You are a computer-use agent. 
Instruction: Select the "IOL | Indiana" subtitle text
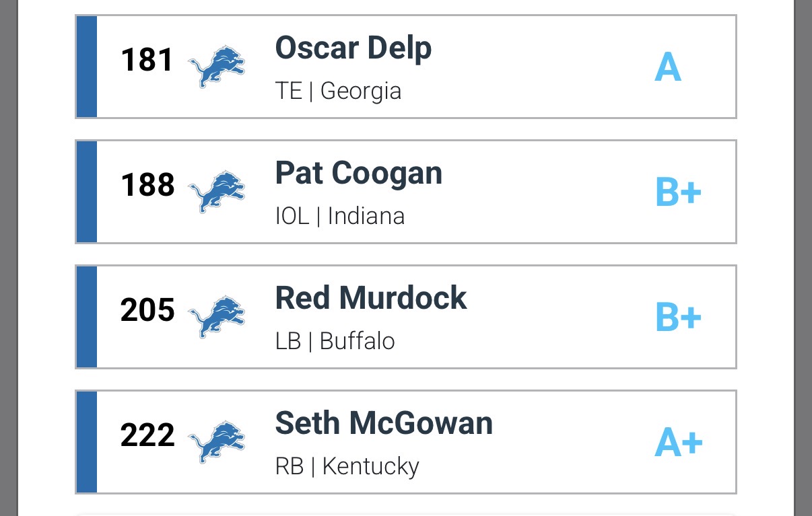pos(340,216)
